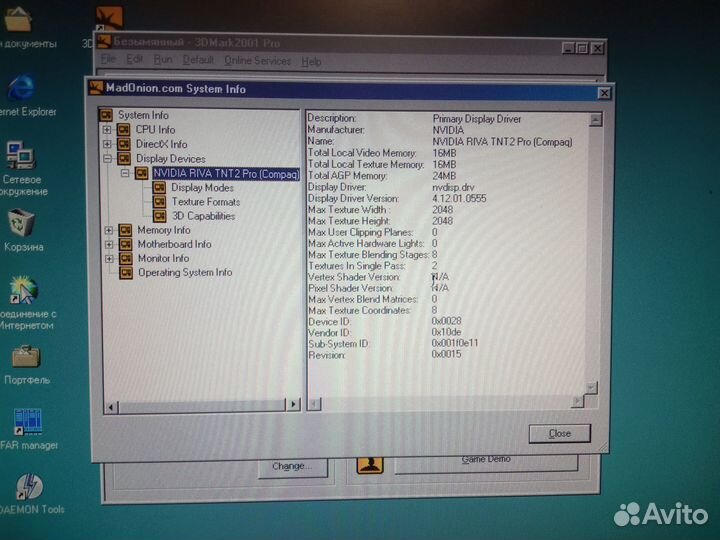Open the Online Services menu
Viewport: 720px width, 540px height.
[x=257, y=61]
